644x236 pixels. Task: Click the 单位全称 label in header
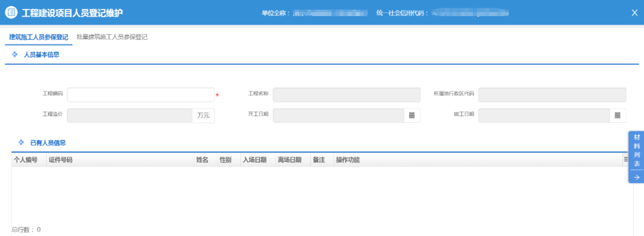click(x=276, y=13)
